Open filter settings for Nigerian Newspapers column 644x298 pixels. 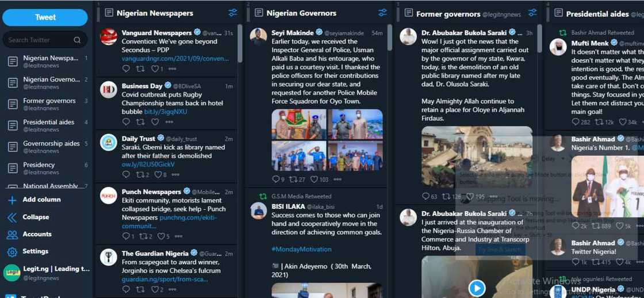[x=232, y=13]
